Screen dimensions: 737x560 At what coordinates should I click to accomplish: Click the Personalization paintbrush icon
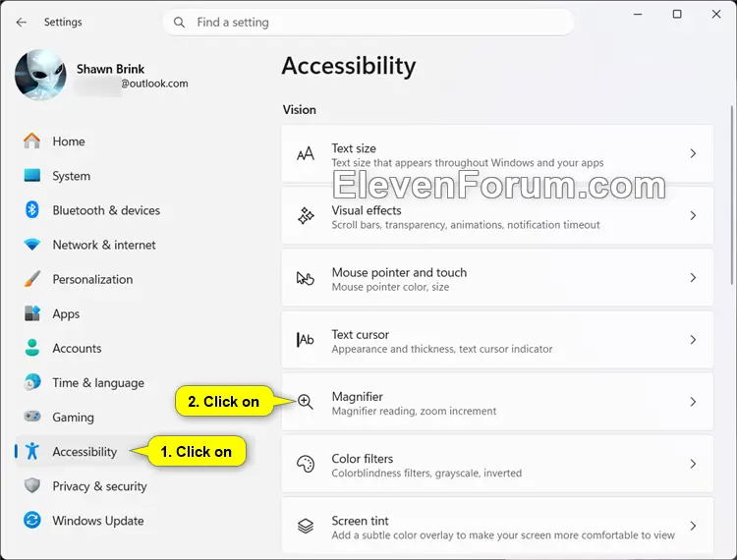click(32, 279)
